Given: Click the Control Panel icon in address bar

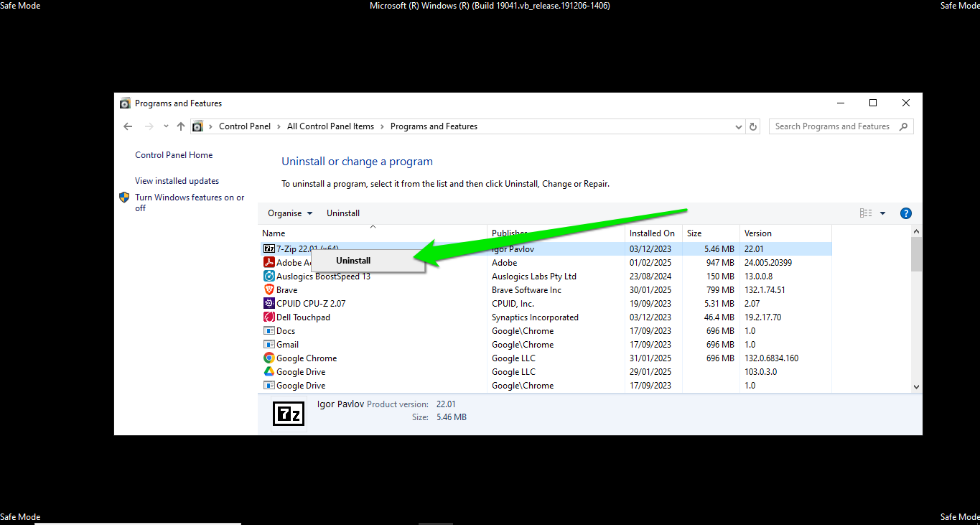Looking at the screenshot, I should coord(197,126).
